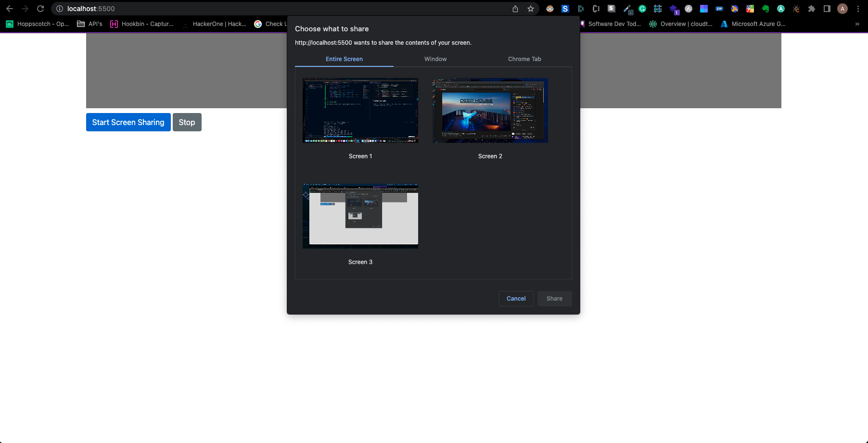Viewport: 868px width, 443px height.
Task: Open the Chrome profile avatar menu
Action: 842,9
